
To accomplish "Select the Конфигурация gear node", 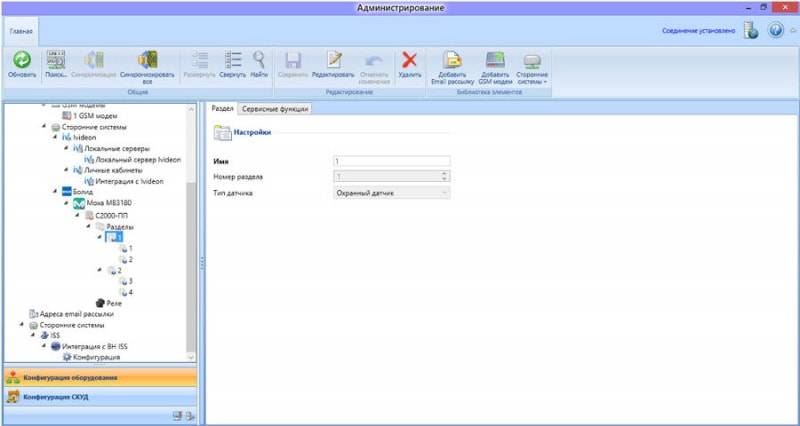I will click(x=91, y=357).
